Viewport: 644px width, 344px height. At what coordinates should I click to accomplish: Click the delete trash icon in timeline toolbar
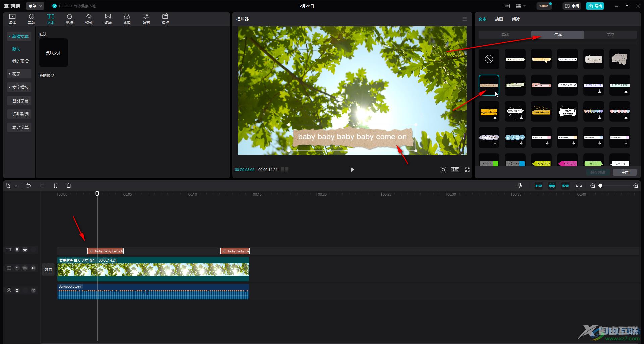tap(69, 186)
